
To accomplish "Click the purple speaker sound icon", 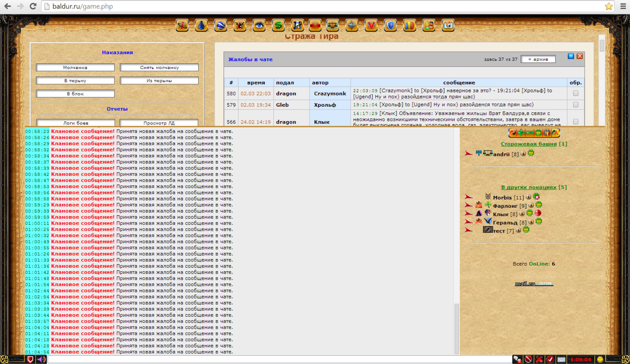I will pos(41,359).
